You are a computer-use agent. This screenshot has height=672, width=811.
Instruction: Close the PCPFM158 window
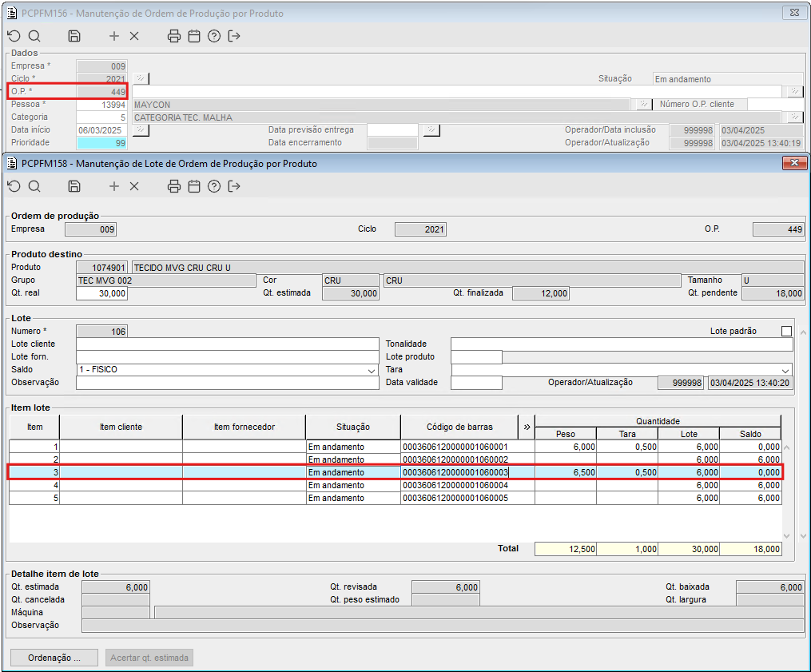pyautogui.click(x=794, y=163)
